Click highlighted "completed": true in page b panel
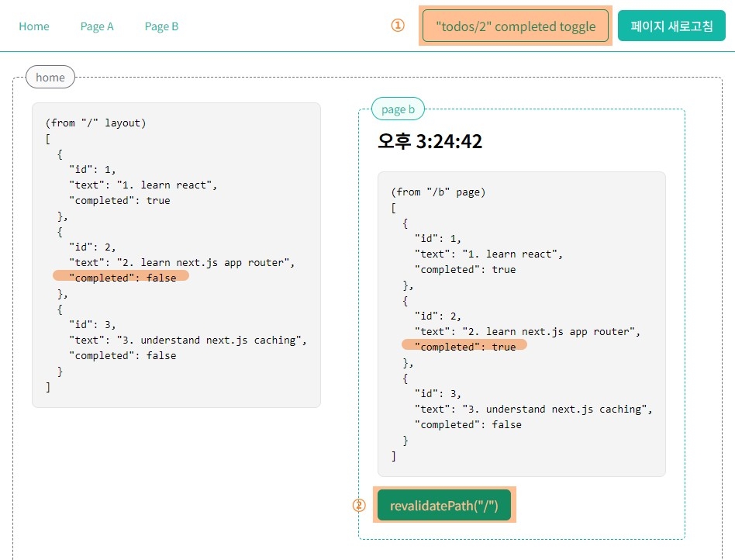 pos(464,347)
